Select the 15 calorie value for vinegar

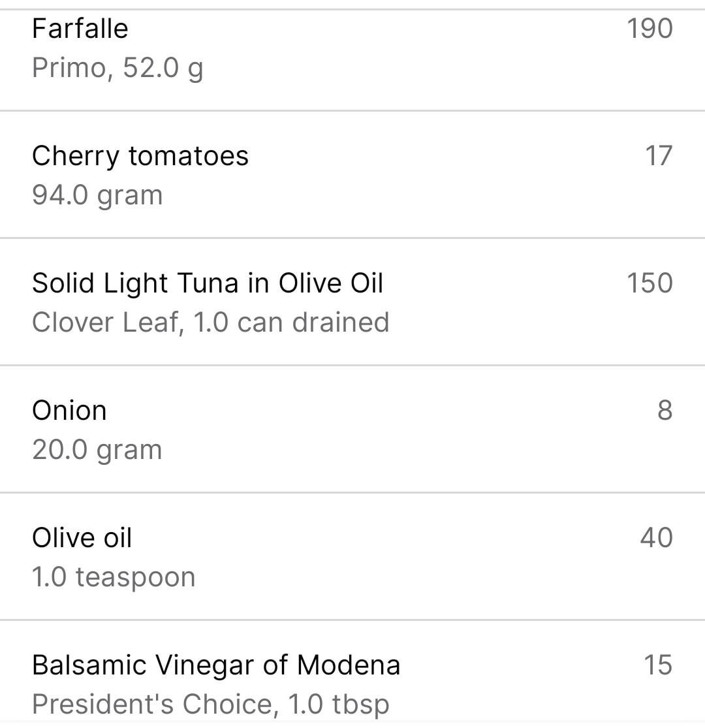pyautogui.click(x=658, y=665)
